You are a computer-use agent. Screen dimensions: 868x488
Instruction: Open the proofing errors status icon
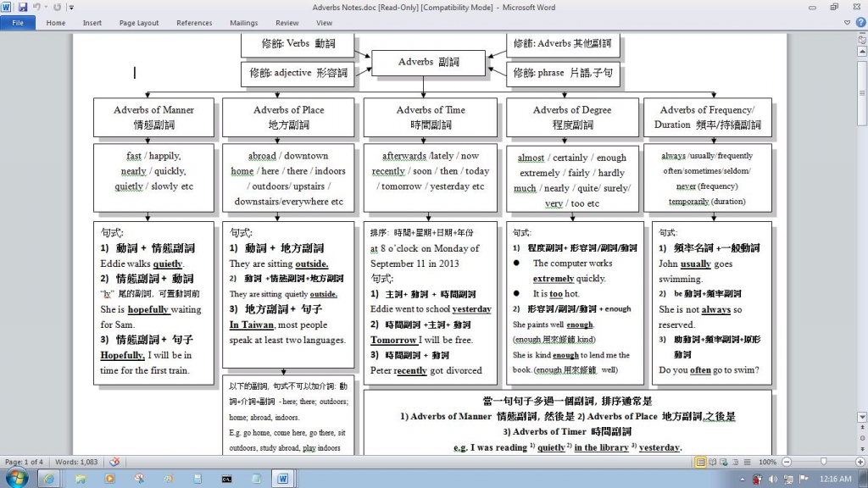[x=114, y=462]
